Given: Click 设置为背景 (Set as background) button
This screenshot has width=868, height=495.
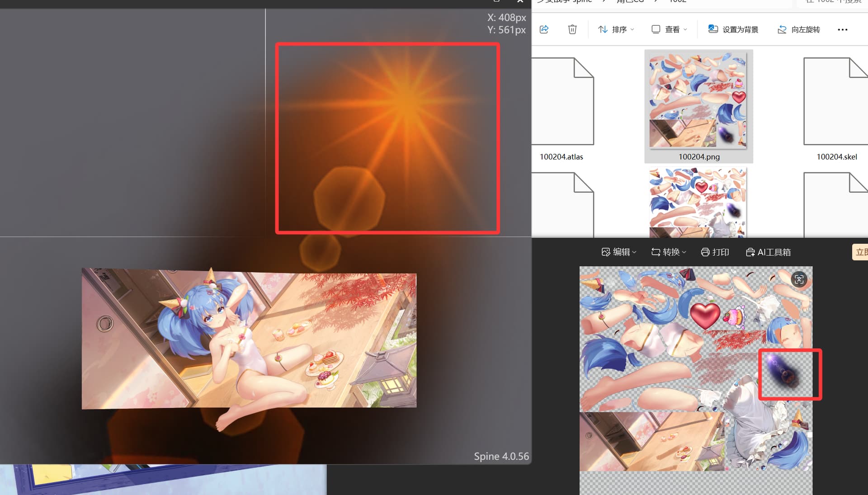Looking at the screenshot, I should (x=733, y=29).
